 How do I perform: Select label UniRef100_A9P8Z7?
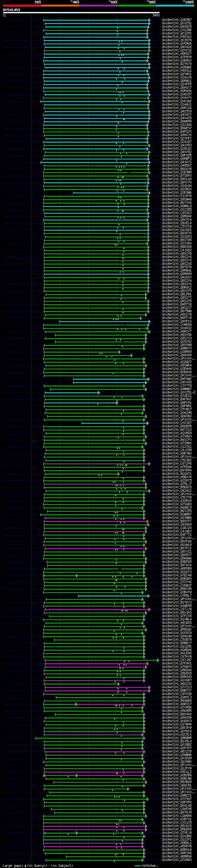coord(177,54)
